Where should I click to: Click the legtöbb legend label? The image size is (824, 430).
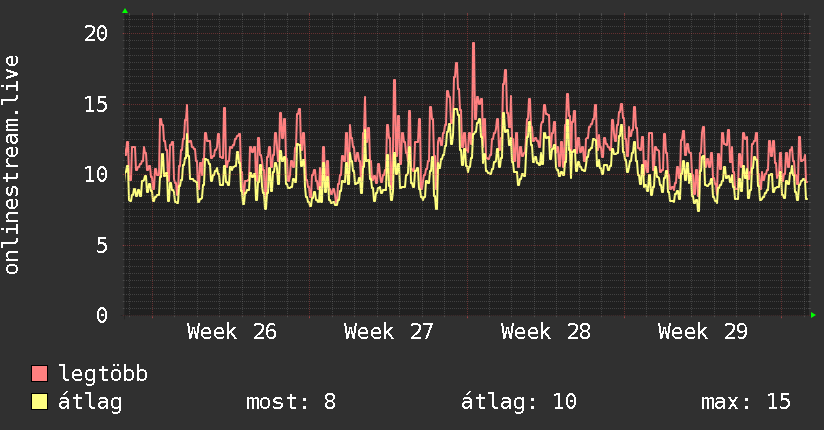coord(103,374)
